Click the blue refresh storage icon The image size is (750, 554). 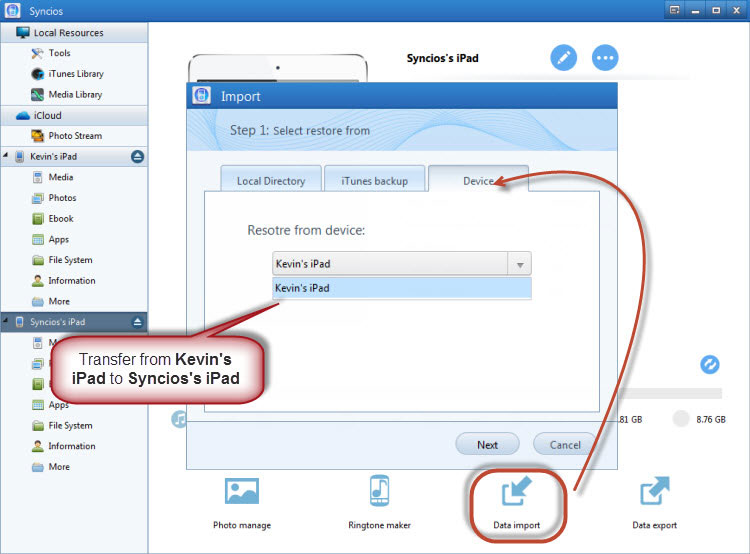click(710, 365)
